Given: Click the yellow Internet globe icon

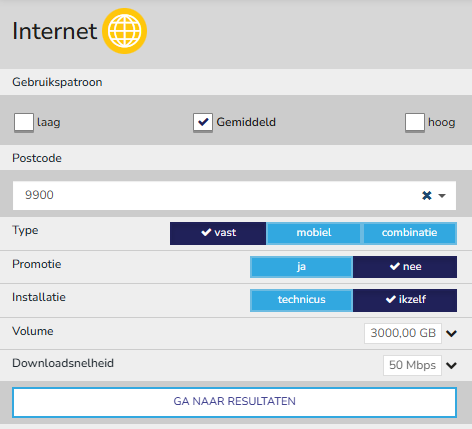Looking at the screenshot, I should tap(124, 31).
